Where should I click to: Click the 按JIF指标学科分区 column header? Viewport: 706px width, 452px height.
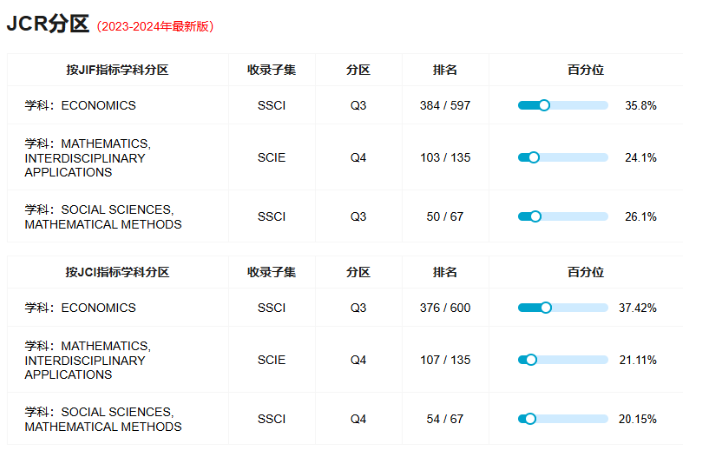[118, 70]
